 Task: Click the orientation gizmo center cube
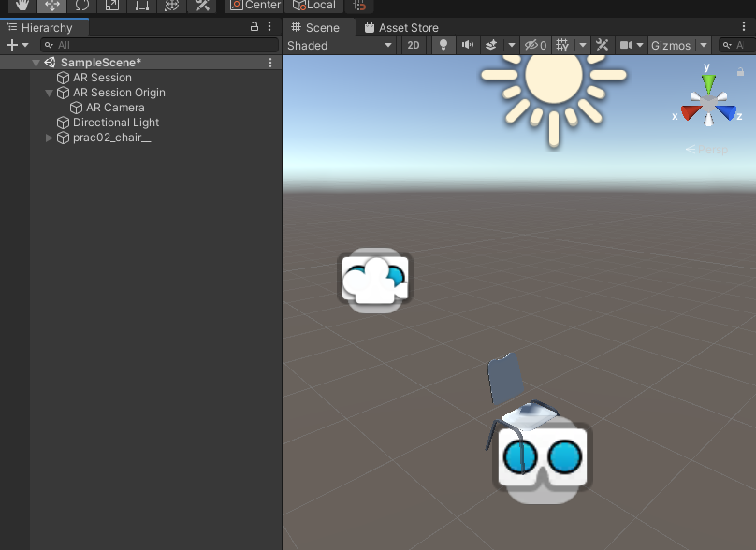(x=708, y=104)
